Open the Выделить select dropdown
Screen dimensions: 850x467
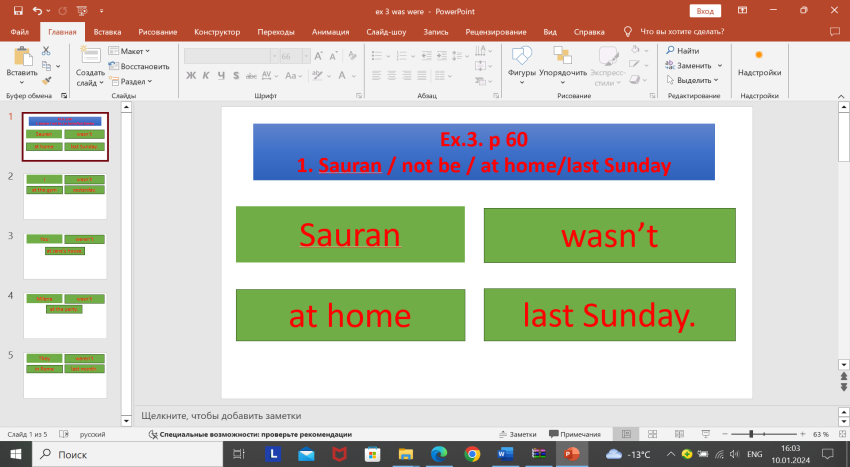point(693,80)
